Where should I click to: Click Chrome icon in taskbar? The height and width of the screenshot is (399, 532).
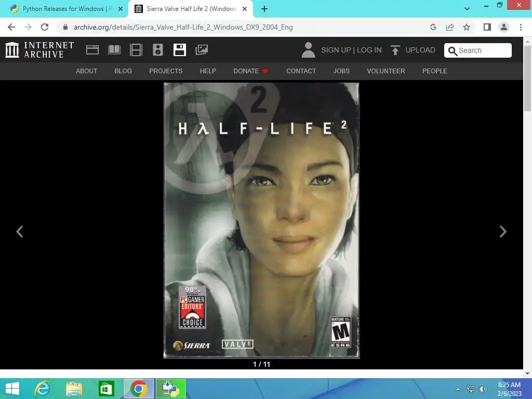pos(138,389)
